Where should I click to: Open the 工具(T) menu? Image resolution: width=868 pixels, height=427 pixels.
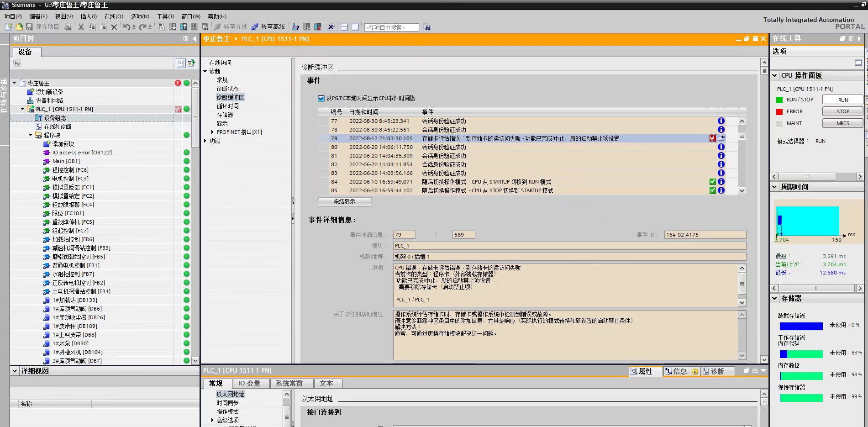[165, 16]
